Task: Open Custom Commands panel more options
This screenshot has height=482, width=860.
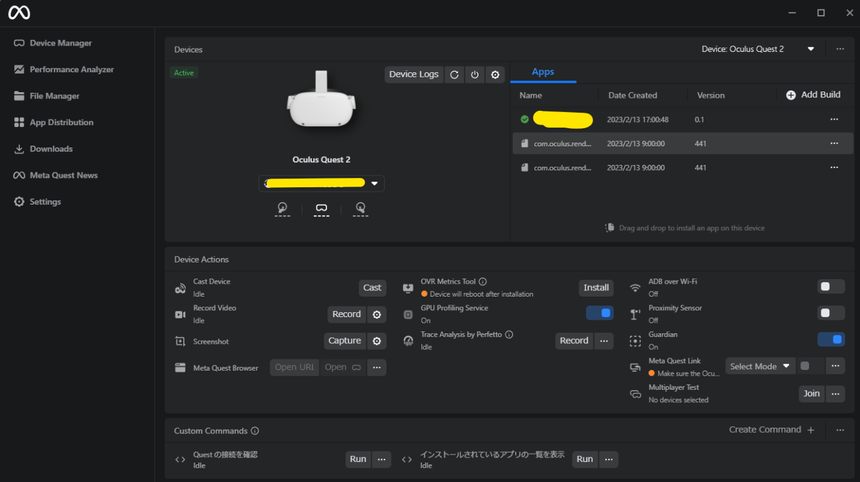Action: (x=840, y=430)
